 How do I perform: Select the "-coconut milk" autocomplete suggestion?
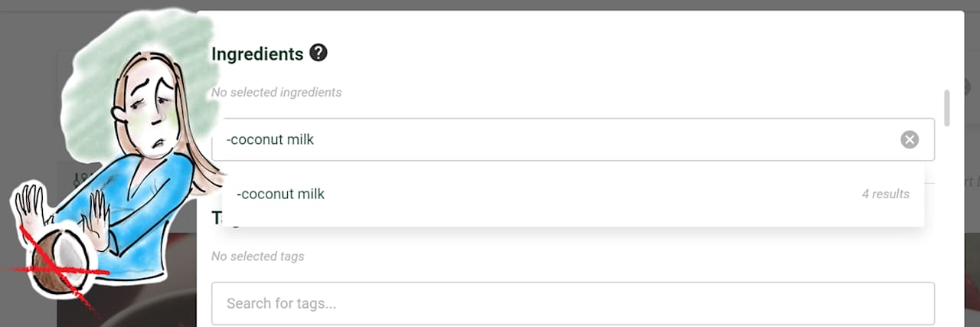tap(281, 195)
